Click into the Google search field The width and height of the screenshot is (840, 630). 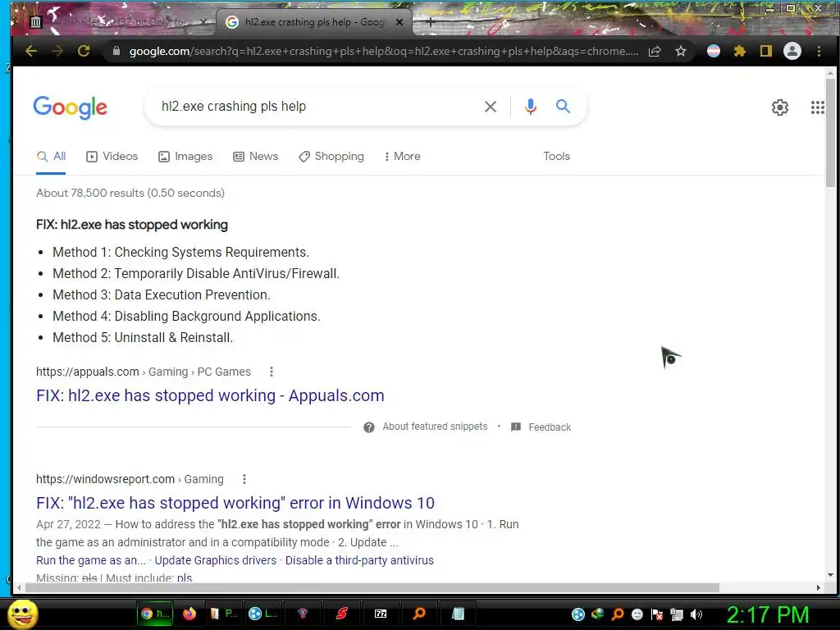(x=316, y=106)
